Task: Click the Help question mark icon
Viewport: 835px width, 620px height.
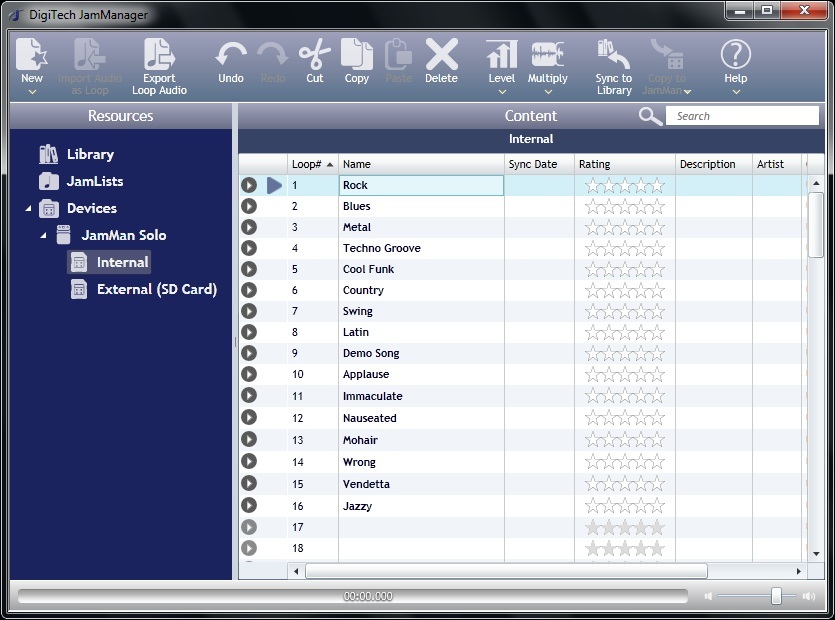Action: click(x=735, y=54)
